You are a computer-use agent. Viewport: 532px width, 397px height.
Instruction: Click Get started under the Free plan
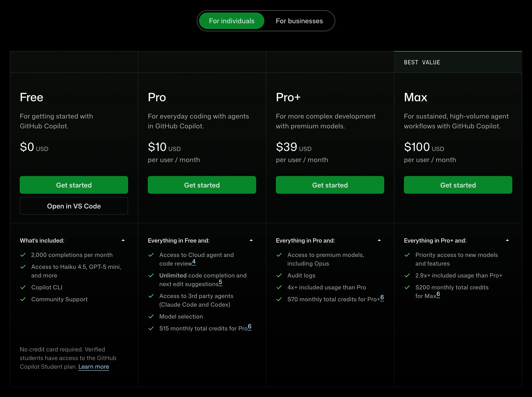point(74,185)
